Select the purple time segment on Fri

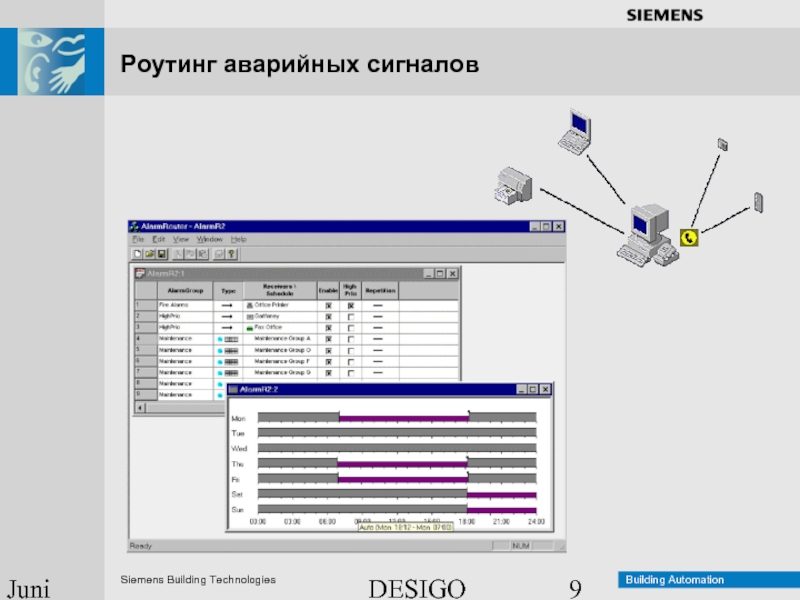[403, 480]
